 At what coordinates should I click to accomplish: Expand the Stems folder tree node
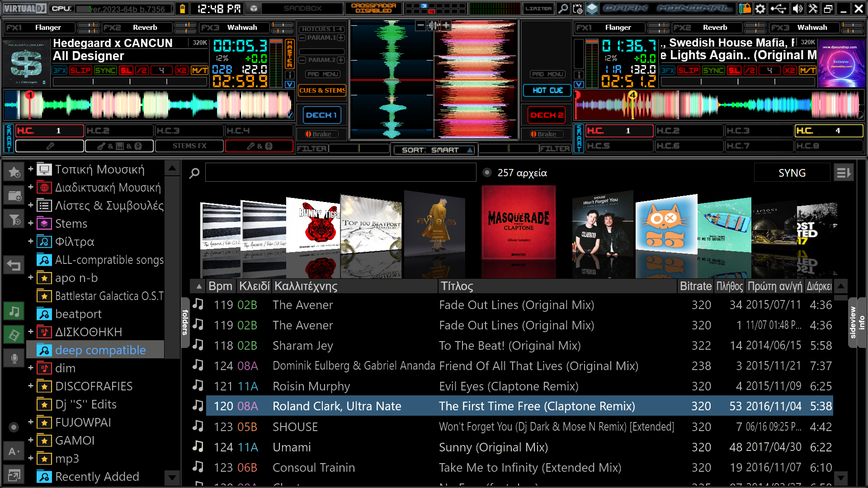(x=31, y=223)
